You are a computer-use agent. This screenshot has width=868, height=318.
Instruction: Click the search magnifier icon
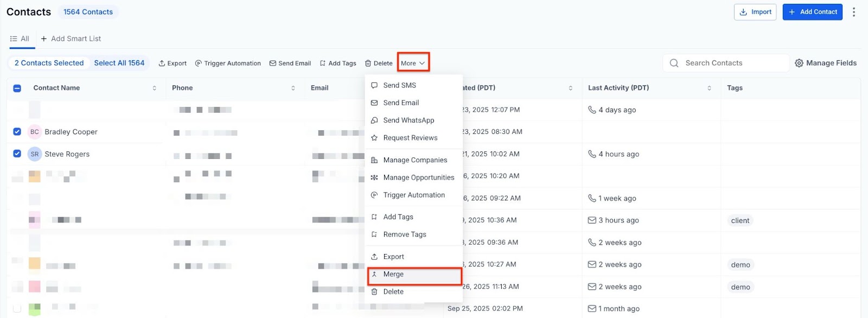click(674, 63)
